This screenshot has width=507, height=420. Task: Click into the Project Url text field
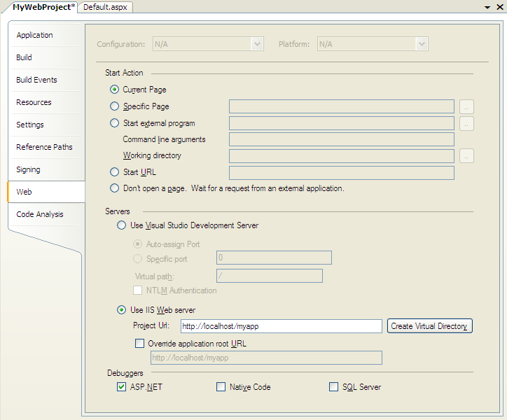click(280, 326)
